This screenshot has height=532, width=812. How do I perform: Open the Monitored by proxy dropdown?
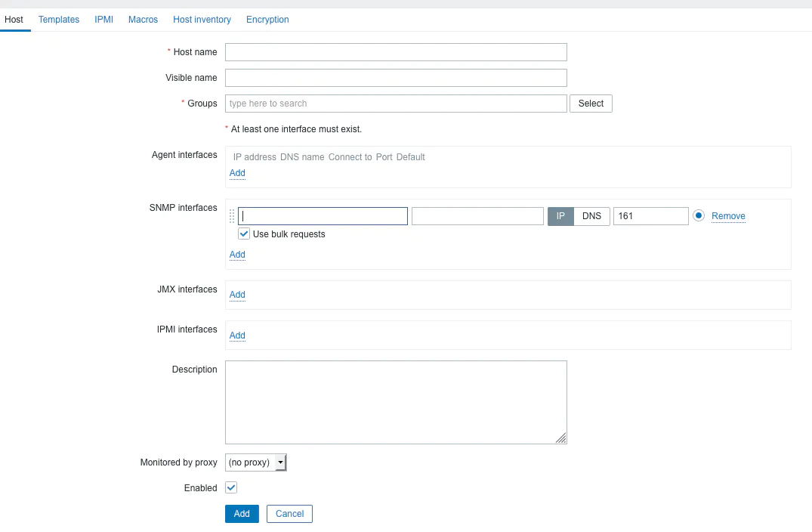coord(256,462)
